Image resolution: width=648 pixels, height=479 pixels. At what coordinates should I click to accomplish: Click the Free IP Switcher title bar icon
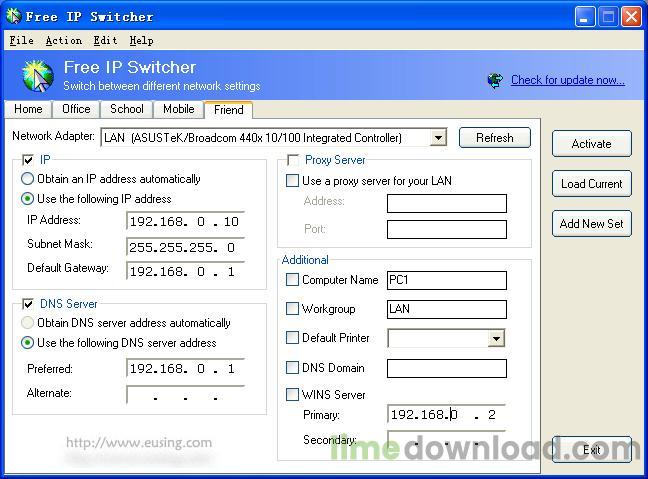pos(13,17)
